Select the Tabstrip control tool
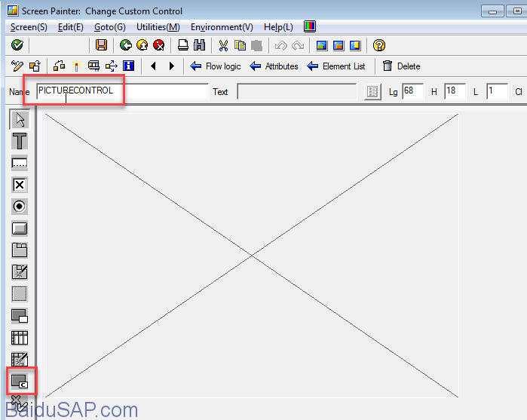The image size is (527, 420). tap(20, 250)
